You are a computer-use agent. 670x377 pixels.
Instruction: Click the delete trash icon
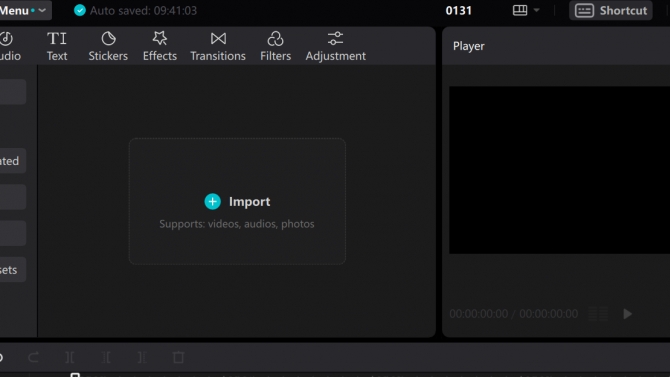[x=179, y=357]
